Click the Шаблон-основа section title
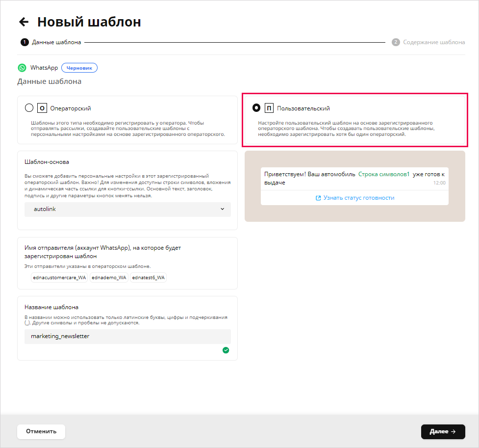Image resolution: width=479 pixels, height=448 pixels. tap(47, 162)
